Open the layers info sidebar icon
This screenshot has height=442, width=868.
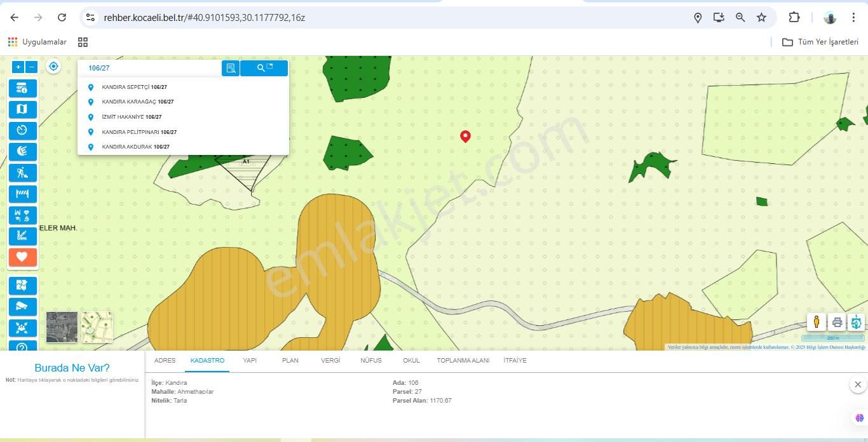click(22, 88)
